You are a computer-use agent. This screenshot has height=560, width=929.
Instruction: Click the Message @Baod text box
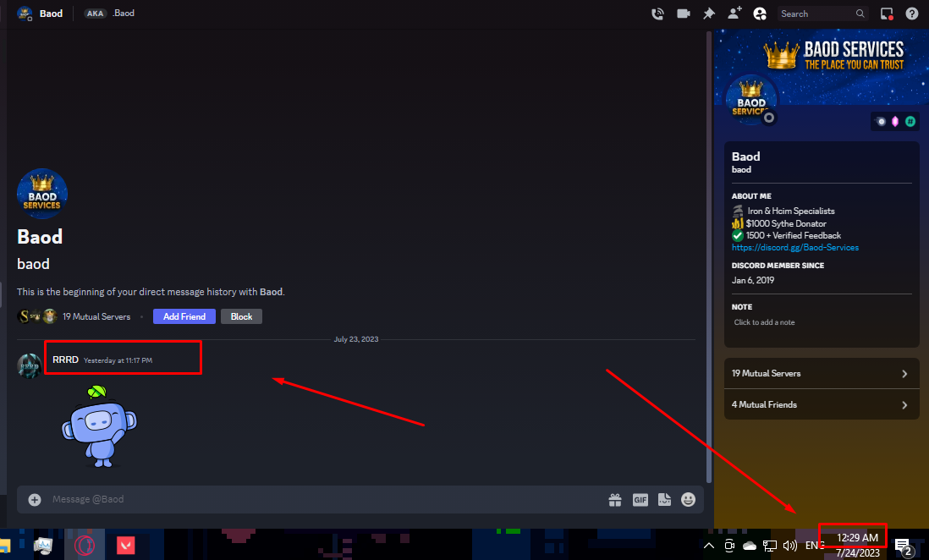coord(326,500)
